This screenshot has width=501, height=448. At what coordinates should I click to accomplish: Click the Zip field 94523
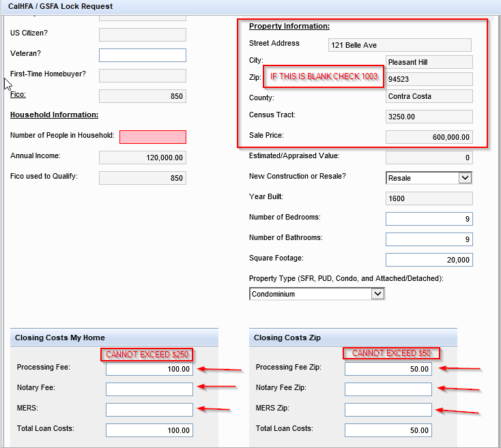click(x=429, y=79)
